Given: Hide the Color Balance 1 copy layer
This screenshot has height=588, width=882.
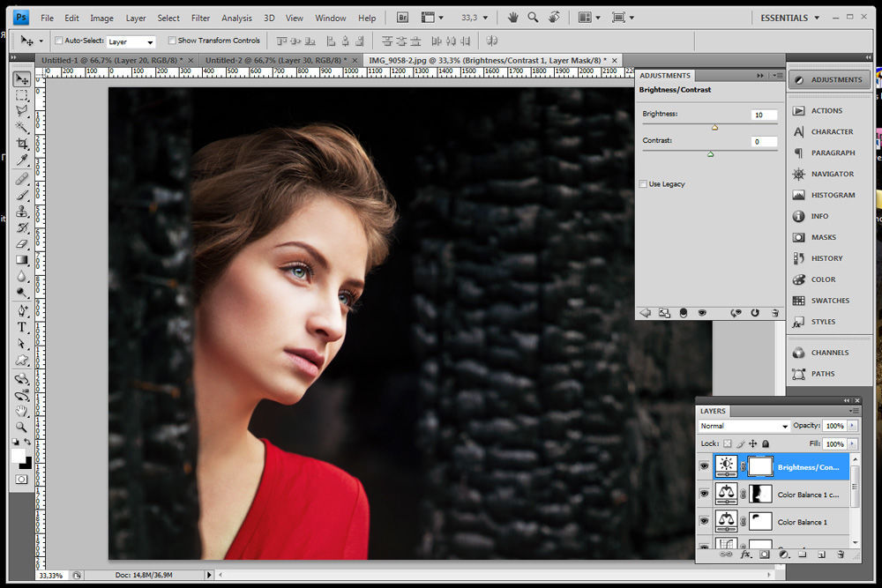Looking at the screenshot, I should pyautogui.click(x=704, y=494).
